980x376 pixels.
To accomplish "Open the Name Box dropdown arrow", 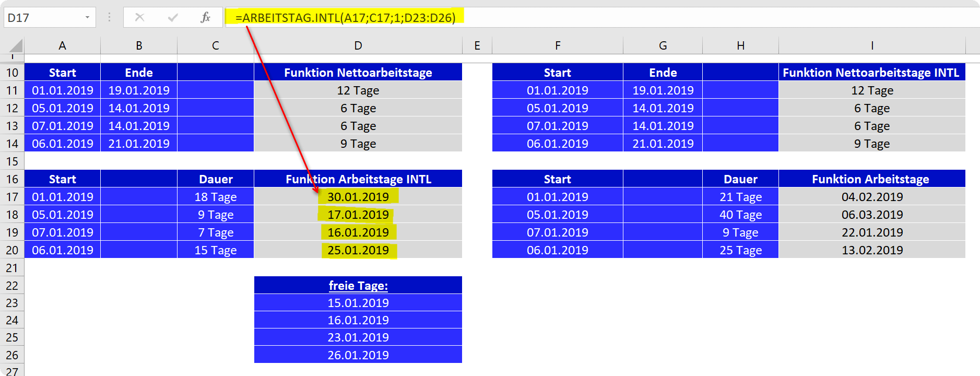I will click(x=87, y=18).
